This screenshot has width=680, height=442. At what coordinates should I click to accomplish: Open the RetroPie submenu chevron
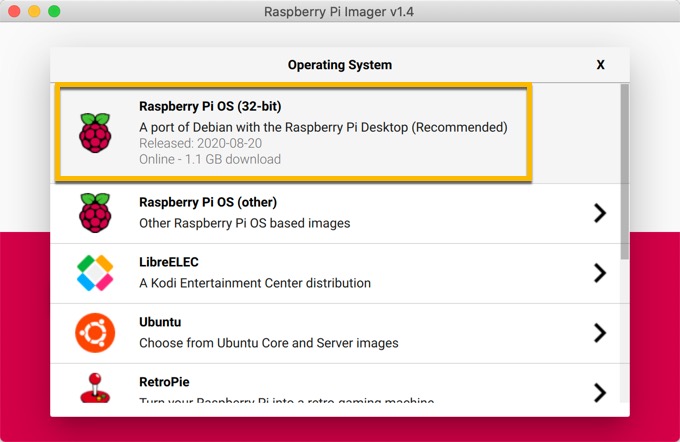click(x=600, y=392)
